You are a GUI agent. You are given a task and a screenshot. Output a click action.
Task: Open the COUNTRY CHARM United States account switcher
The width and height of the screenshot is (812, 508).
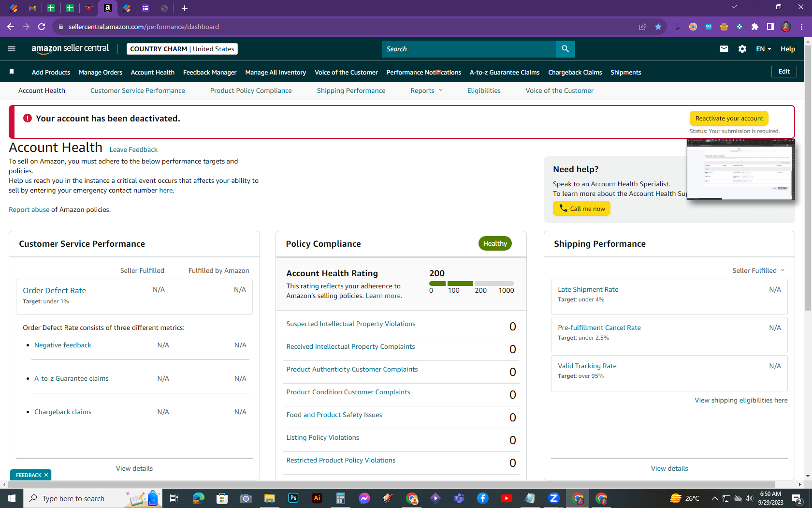tap(182, 49)
